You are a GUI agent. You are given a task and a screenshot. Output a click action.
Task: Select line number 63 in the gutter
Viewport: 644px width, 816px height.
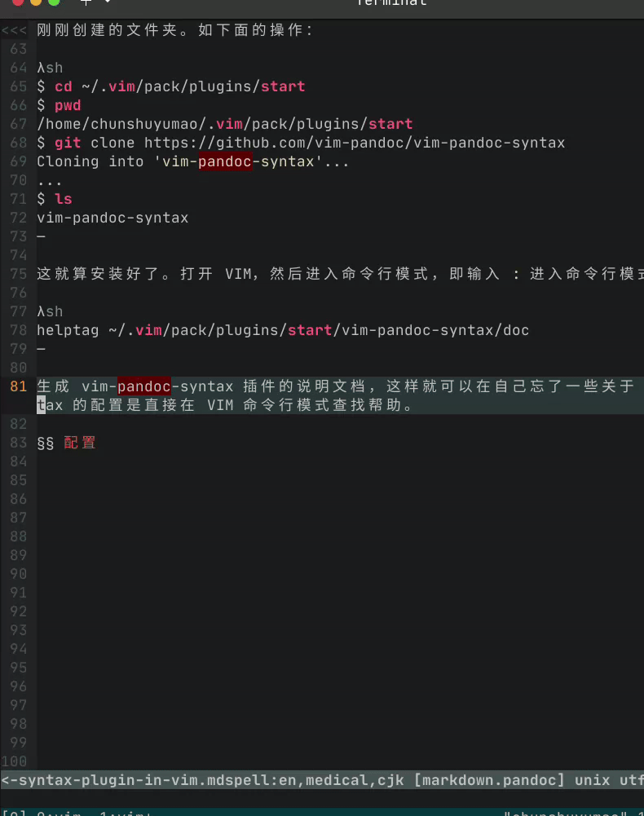pos(18,49)
